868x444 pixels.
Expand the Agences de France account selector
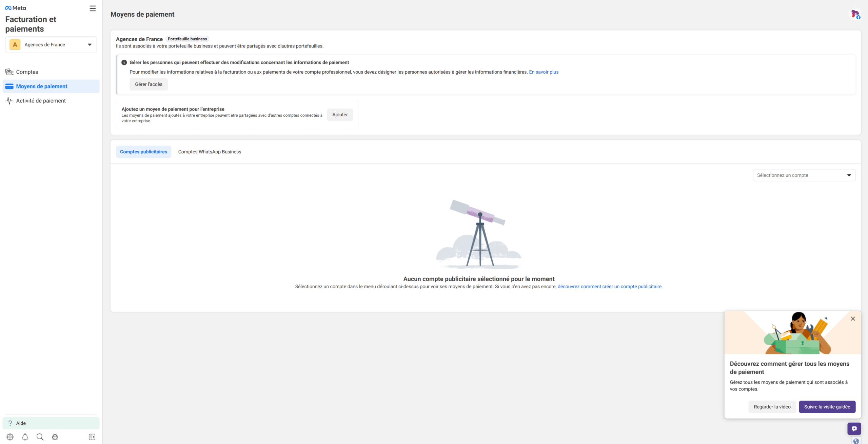pyautogui.click(x=51, y=45)
